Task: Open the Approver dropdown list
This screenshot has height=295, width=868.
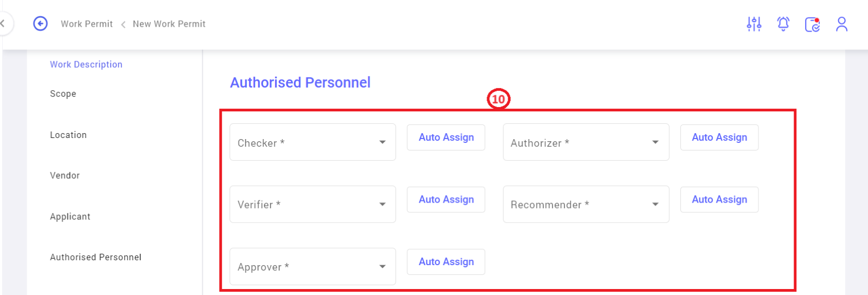Action: 312,266
